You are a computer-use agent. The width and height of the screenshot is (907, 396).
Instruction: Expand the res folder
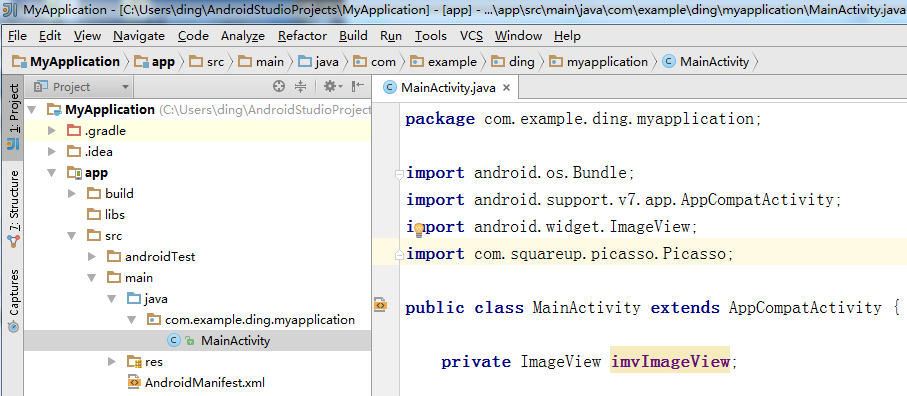113,362
